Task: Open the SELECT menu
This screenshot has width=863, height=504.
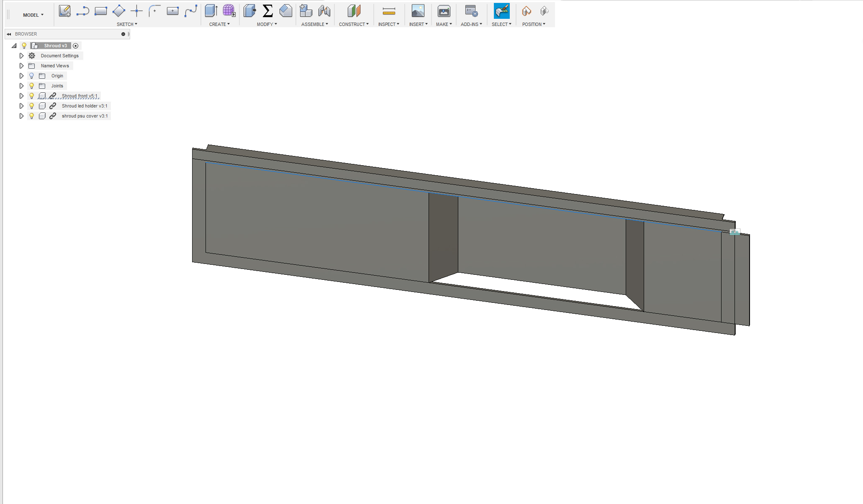Action: (501, 24)
